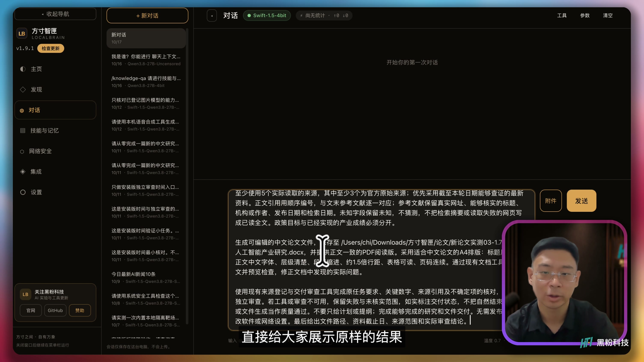
Task: Click the 官网 link button
Action: (31, 310)
